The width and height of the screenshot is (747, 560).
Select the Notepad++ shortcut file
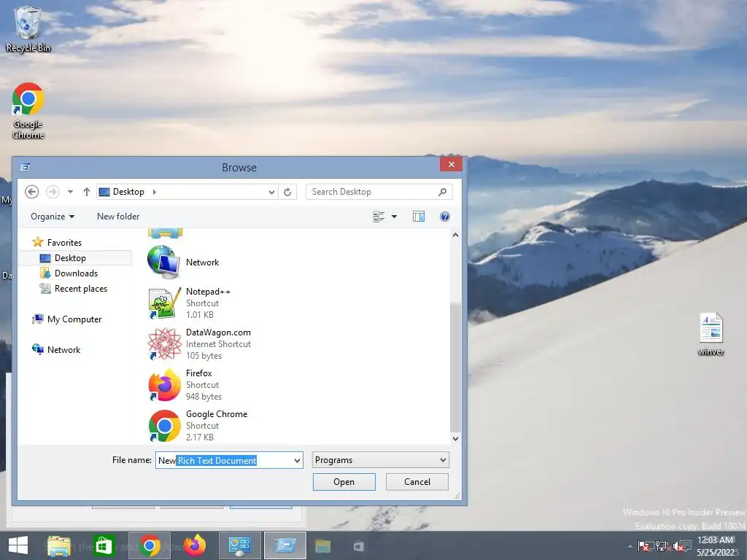(x=189, y=303)
